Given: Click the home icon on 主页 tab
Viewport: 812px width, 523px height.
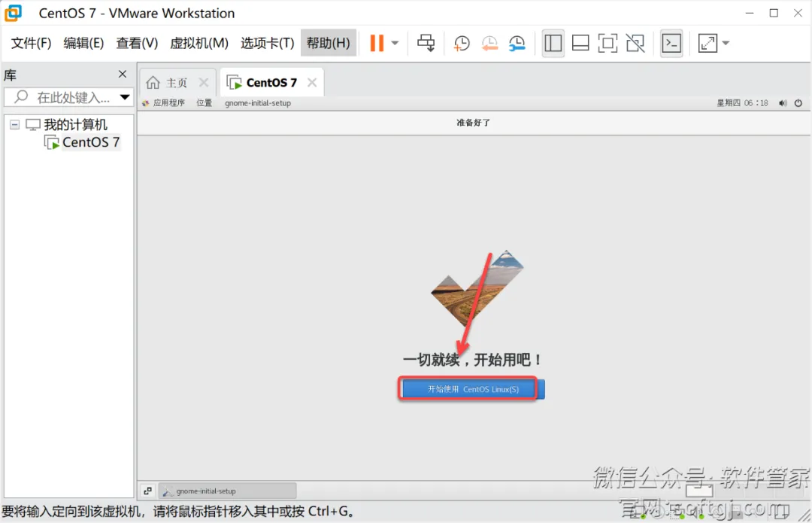Looking at the screenshot, I should [x=153, y=83].
